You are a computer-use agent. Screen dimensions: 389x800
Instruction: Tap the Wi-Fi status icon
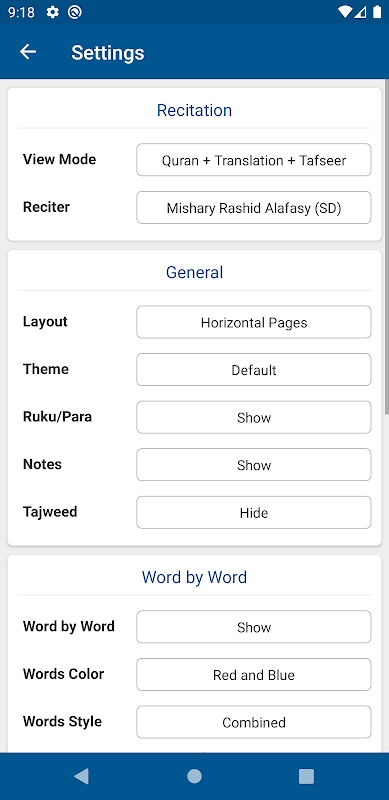345,12
